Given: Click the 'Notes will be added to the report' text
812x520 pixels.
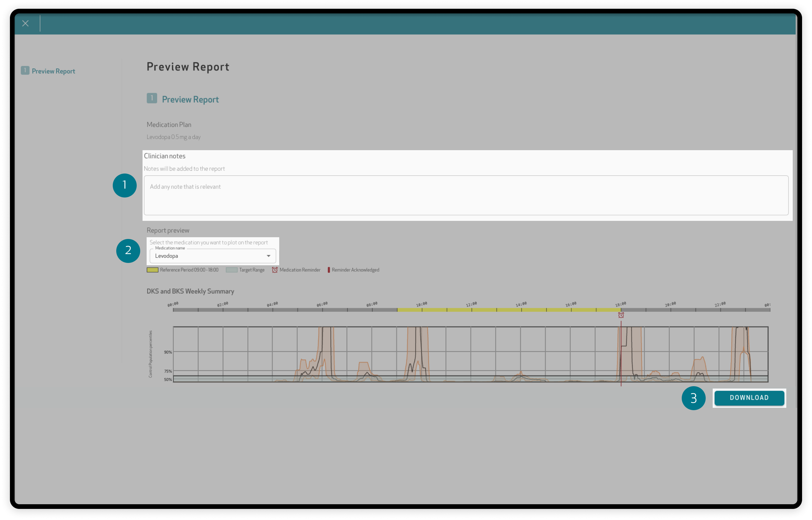Looking at the screenshot, I should point(184,169).
